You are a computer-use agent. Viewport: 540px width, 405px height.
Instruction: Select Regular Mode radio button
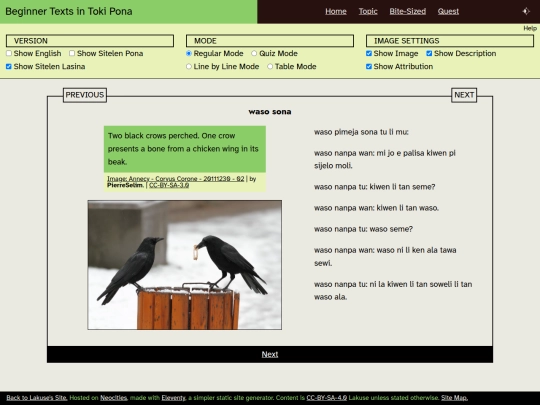189,53
